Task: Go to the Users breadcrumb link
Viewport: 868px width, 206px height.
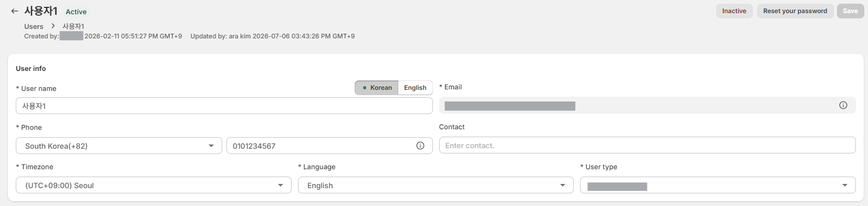Action: [x=34, y=26]
